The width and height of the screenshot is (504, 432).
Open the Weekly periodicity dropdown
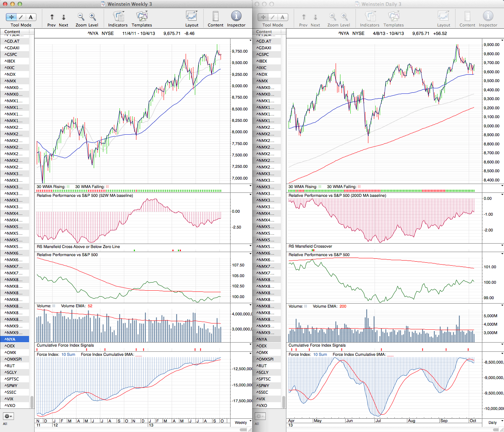[243, 422]
